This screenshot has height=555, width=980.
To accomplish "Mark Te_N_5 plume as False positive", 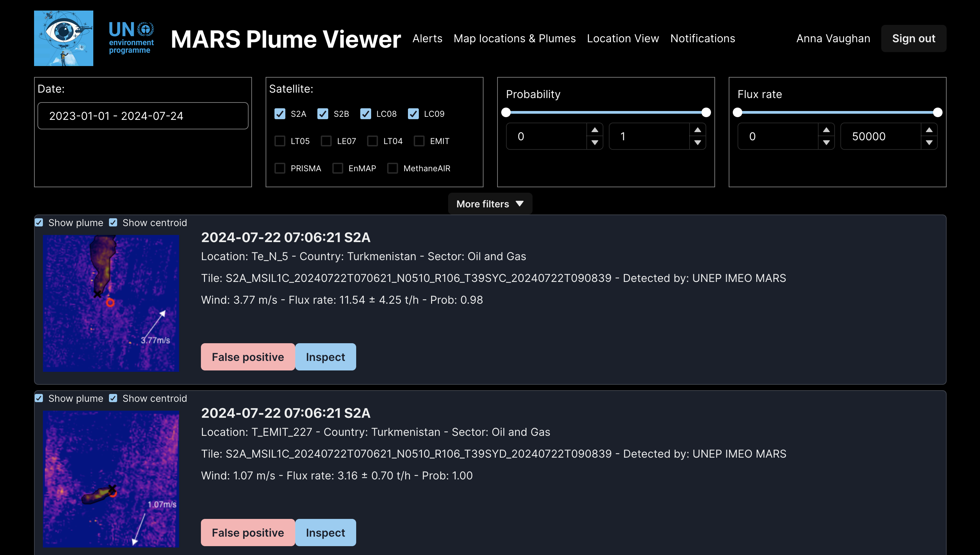I will [248, 357].
